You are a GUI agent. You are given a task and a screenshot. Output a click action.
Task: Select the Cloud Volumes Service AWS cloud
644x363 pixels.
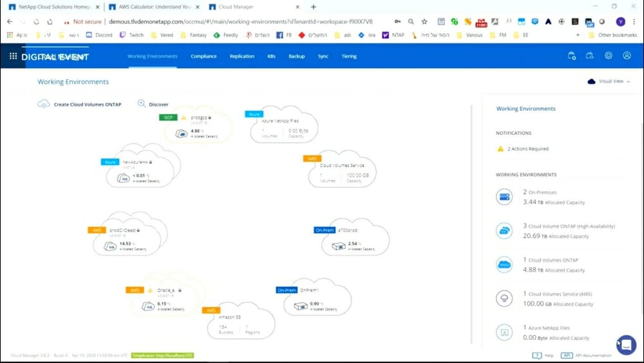[342, 170]
